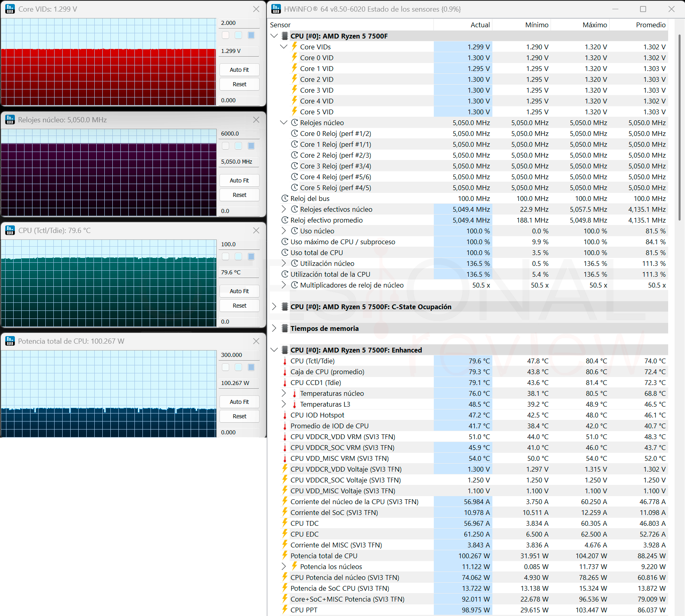
Task: Click the clock icon beside Core 3 Reloj
Action: [x=295, y=166]
